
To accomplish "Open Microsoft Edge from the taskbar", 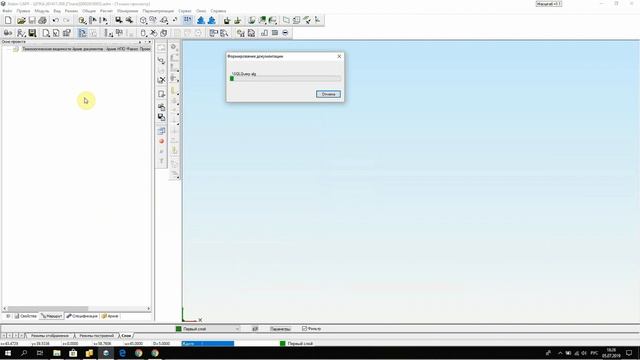I will click(122, 353).
